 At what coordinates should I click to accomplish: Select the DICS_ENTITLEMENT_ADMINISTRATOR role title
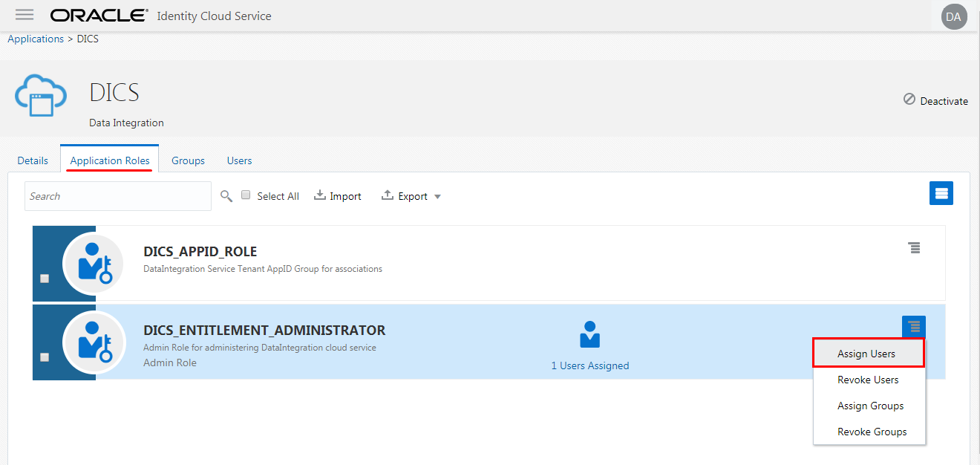click(x=264, y=331)
